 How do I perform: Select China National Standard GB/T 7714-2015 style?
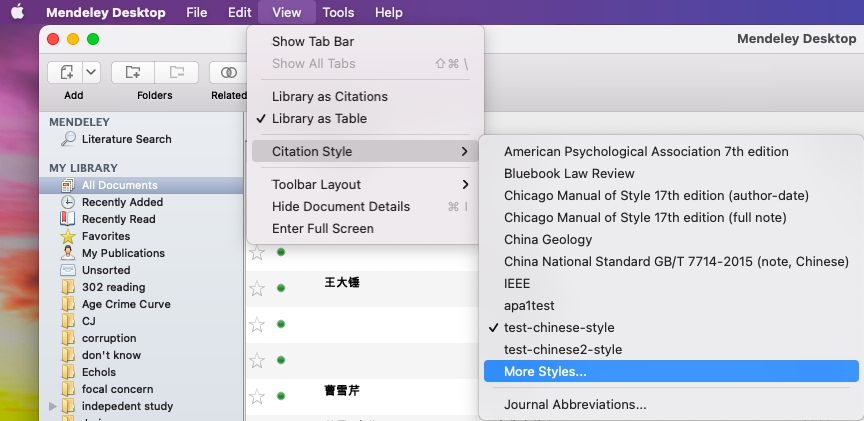[x=671, y=261]
